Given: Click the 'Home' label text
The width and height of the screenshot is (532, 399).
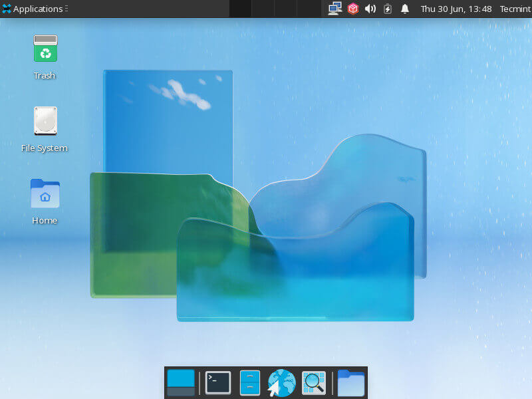Looking at the screenshot, I should [x=45, y=220].
